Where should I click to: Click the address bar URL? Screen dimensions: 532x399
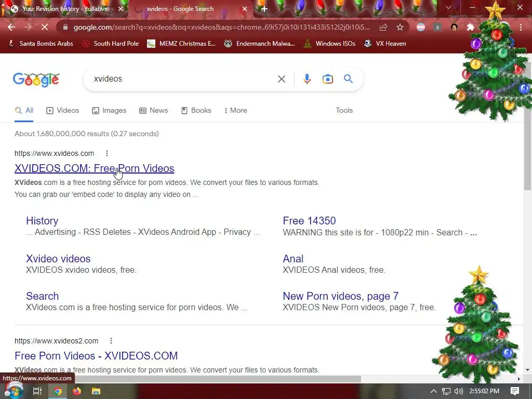pos(221,27)
